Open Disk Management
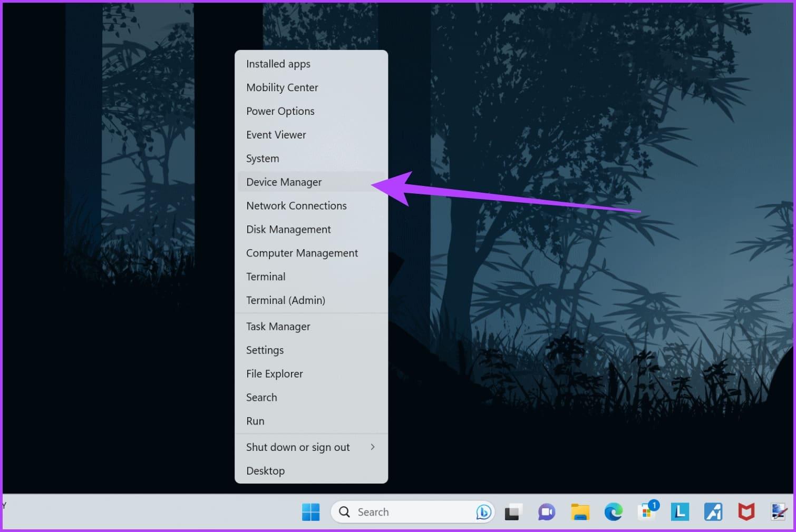 point(288,229)
